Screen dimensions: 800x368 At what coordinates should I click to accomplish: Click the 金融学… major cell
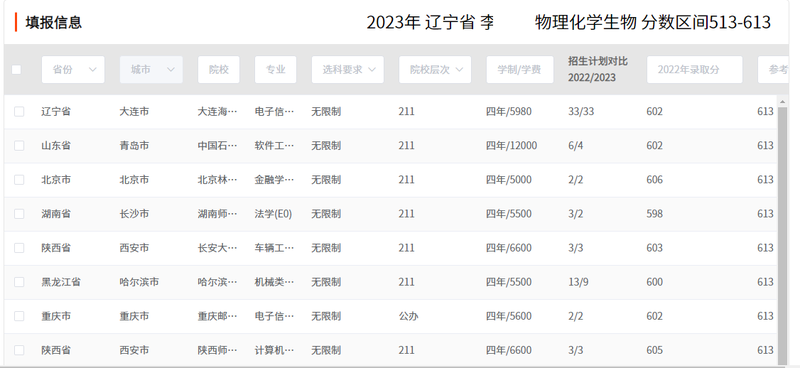[274, 180]
